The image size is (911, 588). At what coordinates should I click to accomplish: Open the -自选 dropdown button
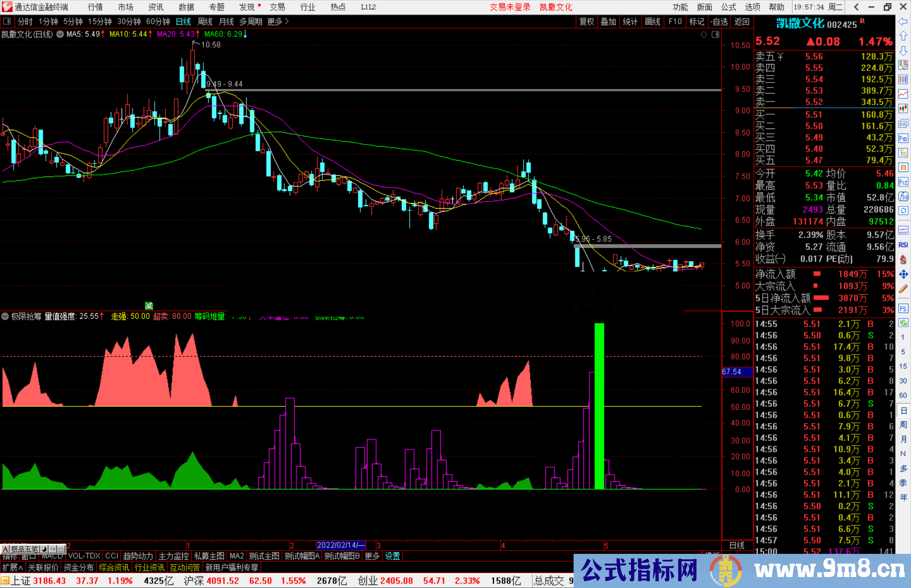(719, 21)
